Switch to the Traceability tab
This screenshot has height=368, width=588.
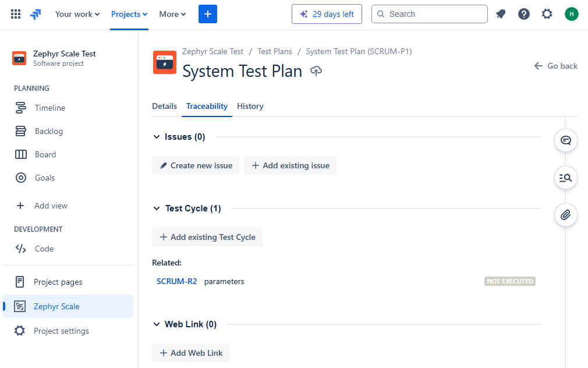coord(207,106)
